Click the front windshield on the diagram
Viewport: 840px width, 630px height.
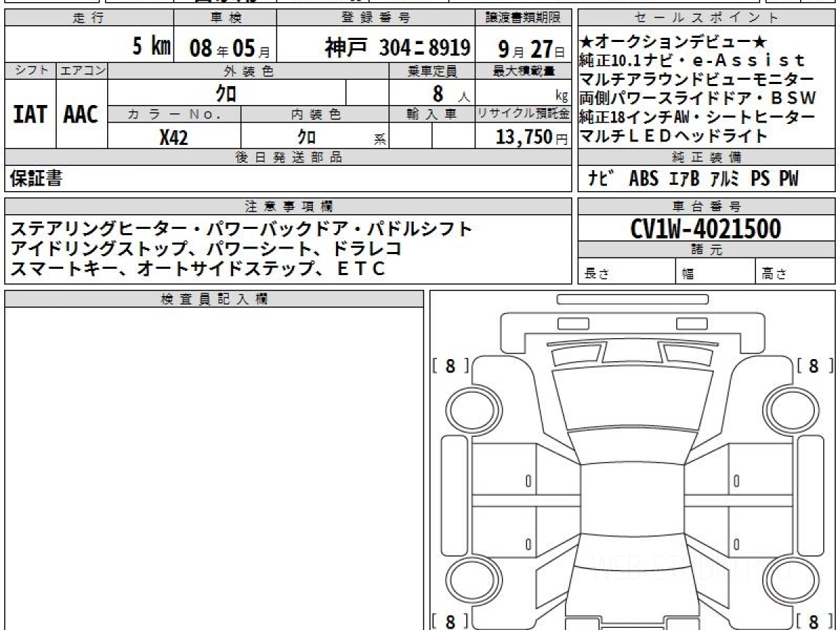click(x=631, y=447)
